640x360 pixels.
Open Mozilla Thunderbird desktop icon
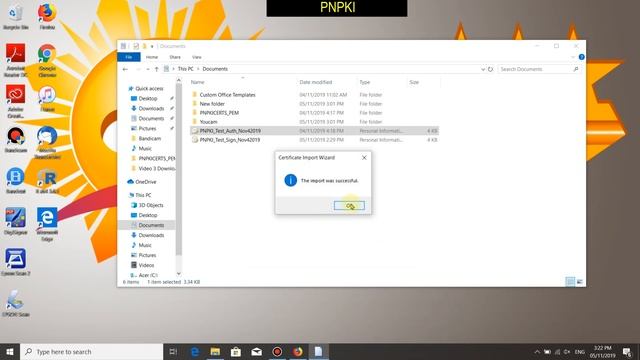tap(47, 142)
